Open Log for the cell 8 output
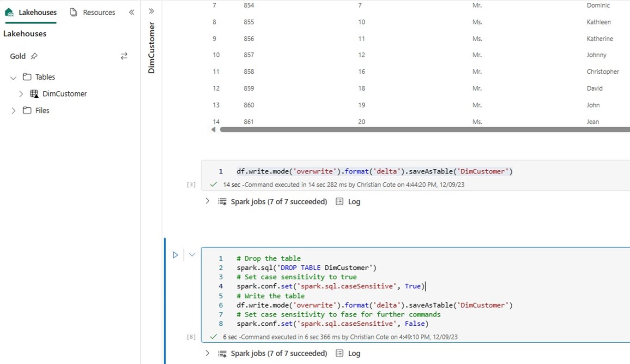The width and height of the screenshot is (630, 364). pos(348,353)
